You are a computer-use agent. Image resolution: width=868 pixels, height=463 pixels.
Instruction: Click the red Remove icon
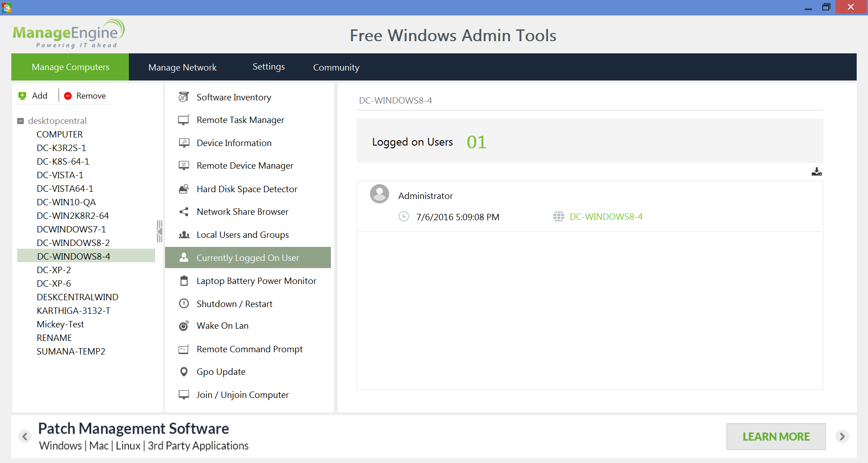tap(68, 96)
